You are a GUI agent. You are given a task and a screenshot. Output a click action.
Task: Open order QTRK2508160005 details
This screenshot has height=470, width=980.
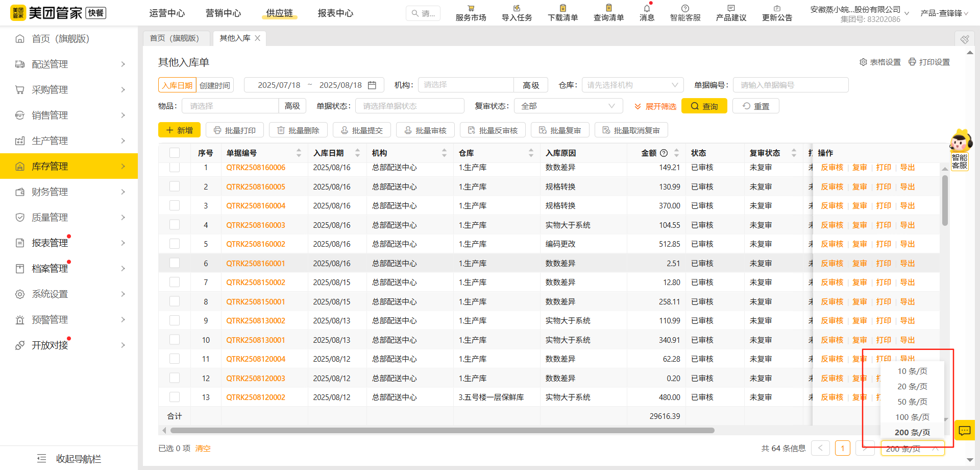[x=256, y=186]
